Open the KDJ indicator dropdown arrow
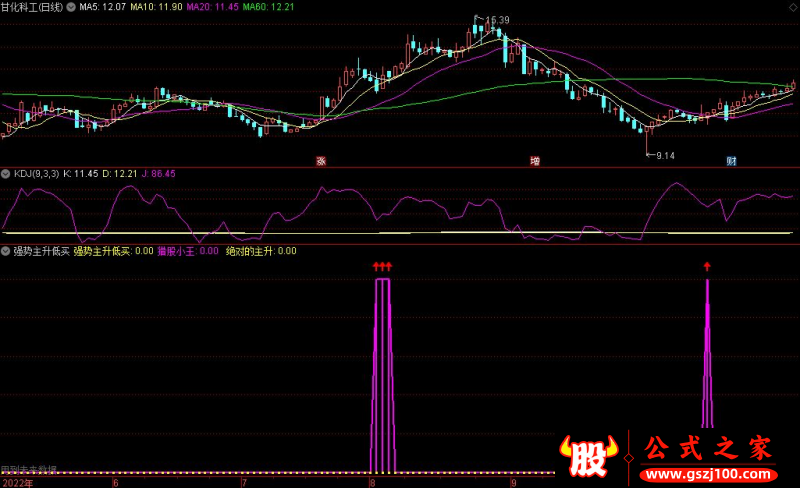The height and width of the screenshot is (488, 800). click(6, 173)
